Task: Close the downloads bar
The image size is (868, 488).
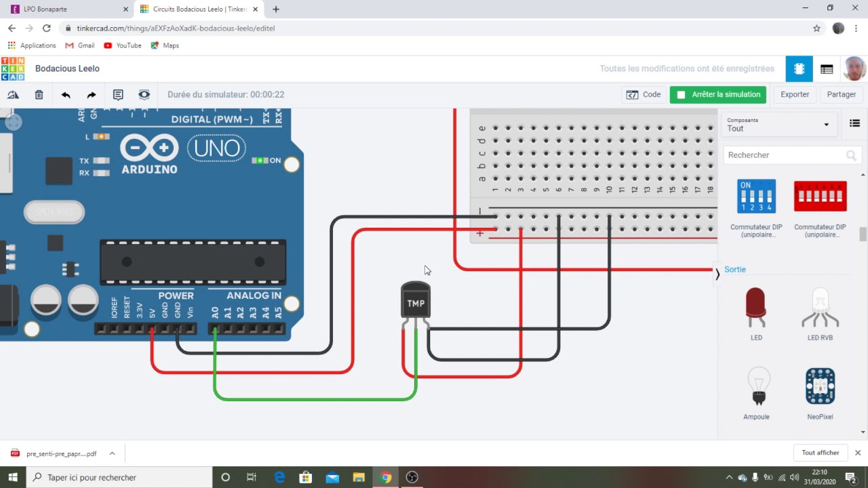Action: click(858, 453)
